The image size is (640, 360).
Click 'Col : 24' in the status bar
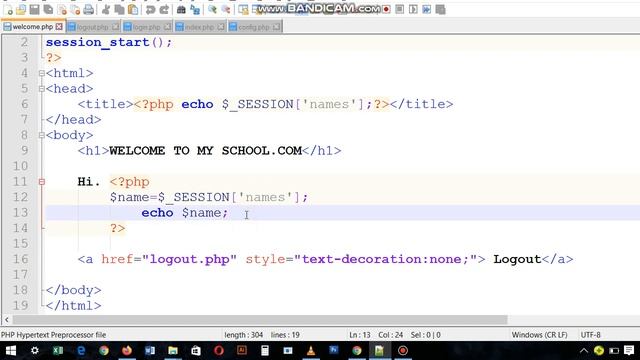[390, 335]
